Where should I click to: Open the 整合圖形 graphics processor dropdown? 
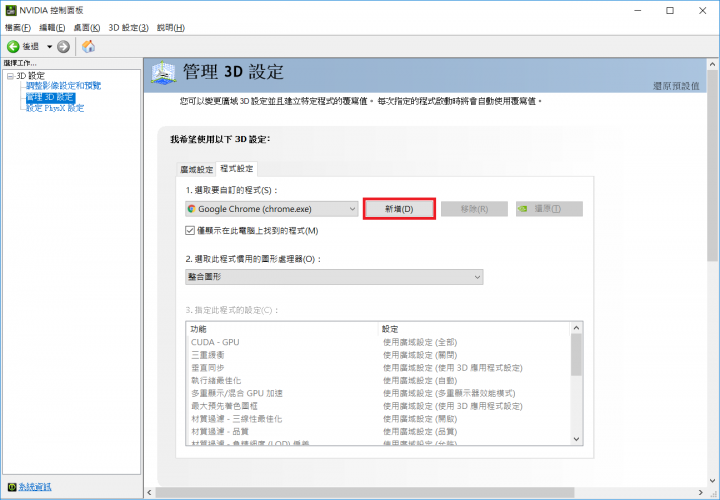click(334, 277)
